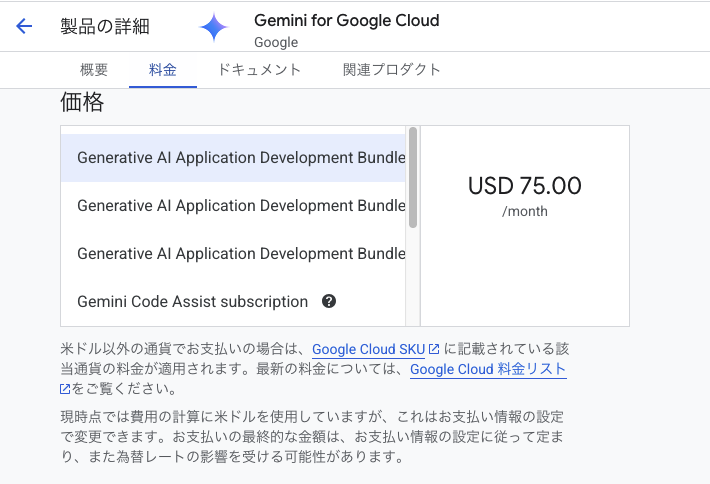
Task: Open help icon beside Gemini Code Assist subscription
Action: tap(329, 301)
